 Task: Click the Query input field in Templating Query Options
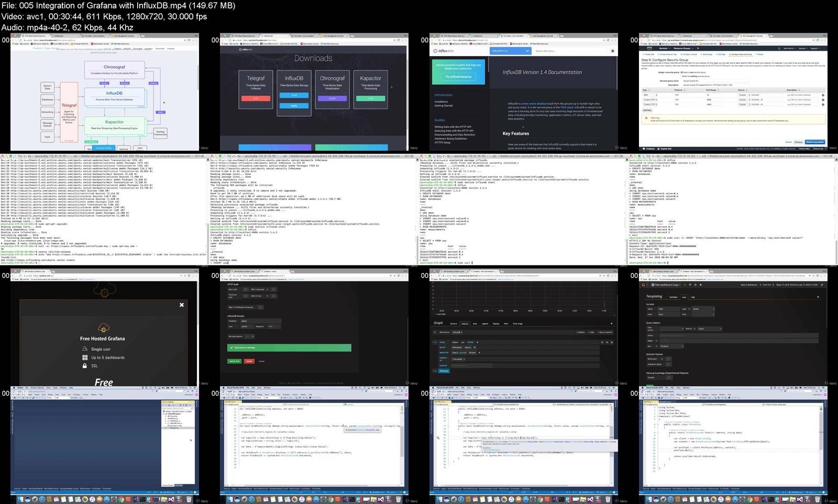click(x=738, y=335)
